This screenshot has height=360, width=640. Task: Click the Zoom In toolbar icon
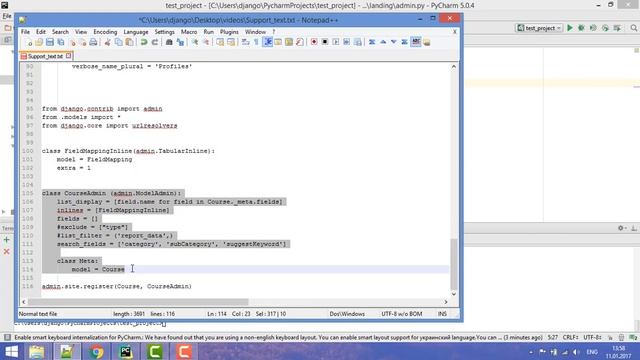tap(195, 42)
